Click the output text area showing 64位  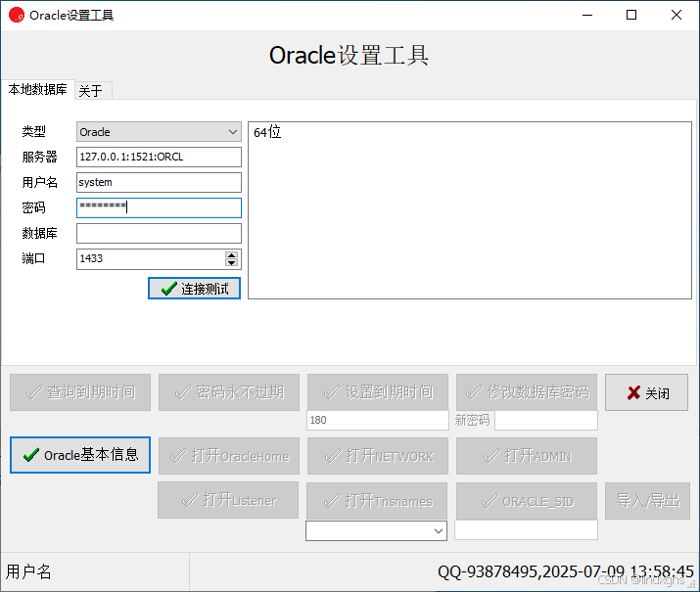tap(470, 210)
